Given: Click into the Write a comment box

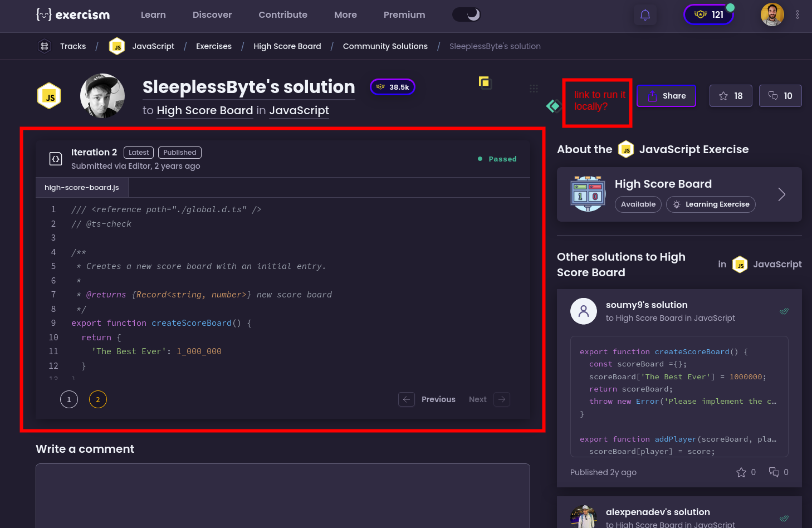Looking at the screenshot, I should (283, 496).
